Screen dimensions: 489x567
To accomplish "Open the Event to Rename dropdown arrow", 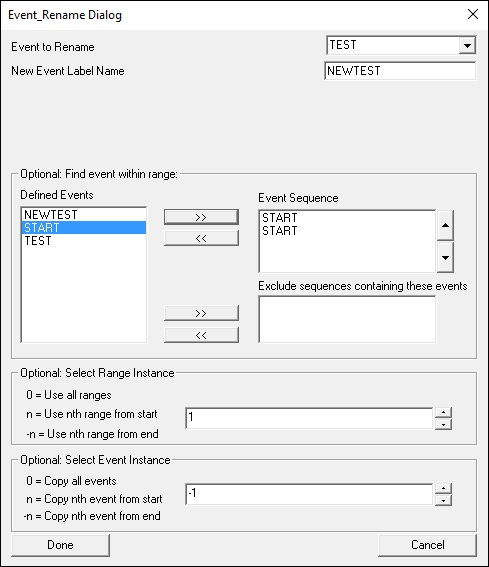I will tap(467, 46).
